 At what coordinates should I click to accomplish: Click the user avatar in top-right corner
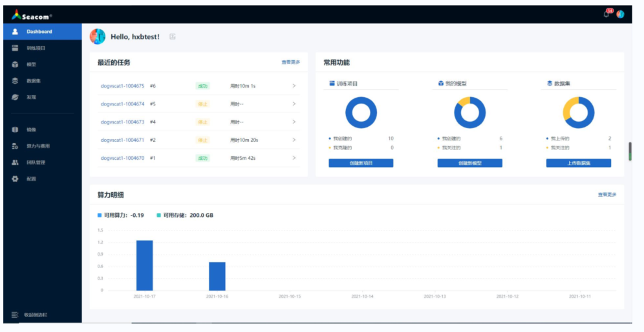pos(620,14)
